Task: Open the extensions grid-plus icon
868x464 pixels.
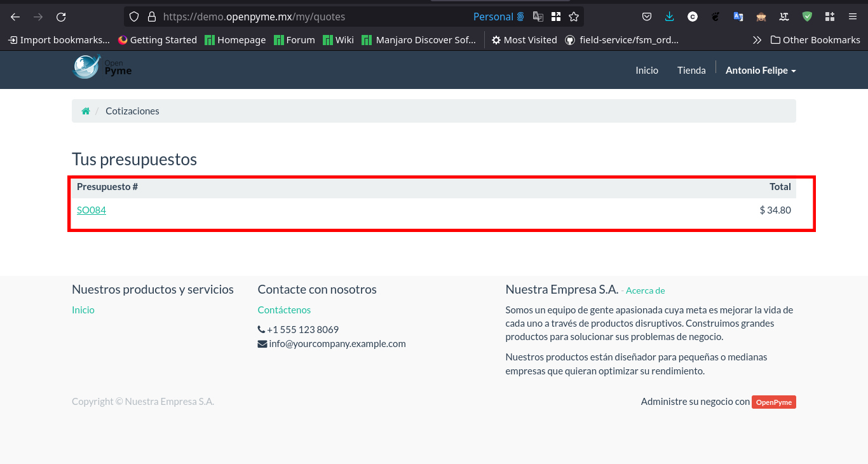Action: 830,17
